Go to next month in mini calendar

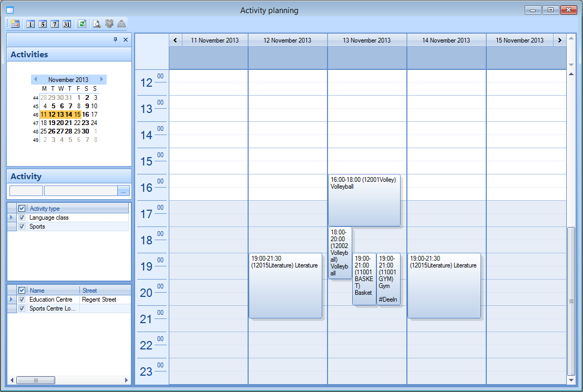[x=102, y=79]
